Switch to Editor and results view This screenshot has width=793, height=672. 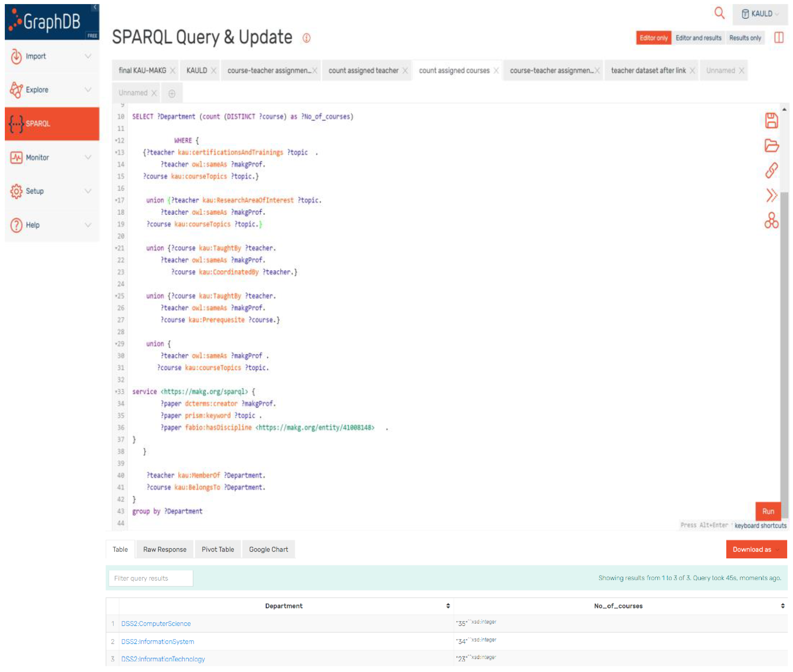point(698,38)
